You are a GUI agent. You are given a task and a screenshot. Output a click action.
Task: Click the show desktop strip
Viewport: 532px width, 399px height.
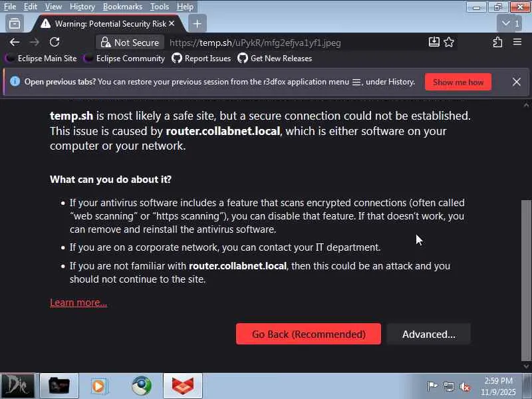pos(528,386)
